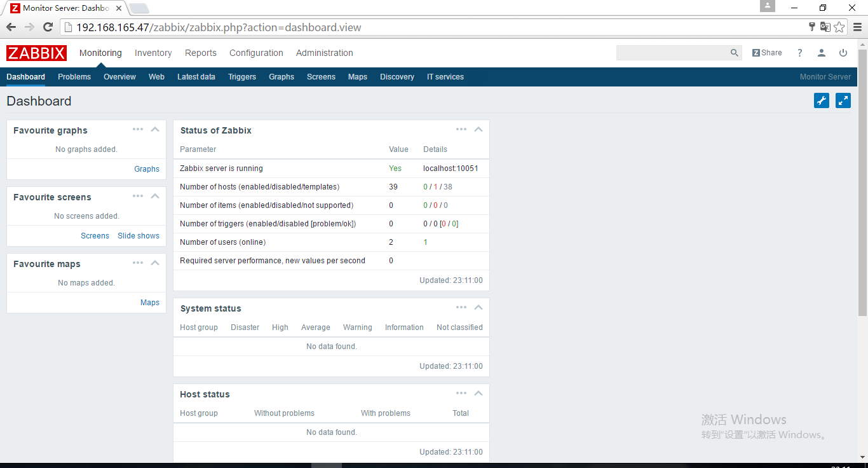
Task: Close the Monitor Server browser tab
Action: [x=119, y=8]
